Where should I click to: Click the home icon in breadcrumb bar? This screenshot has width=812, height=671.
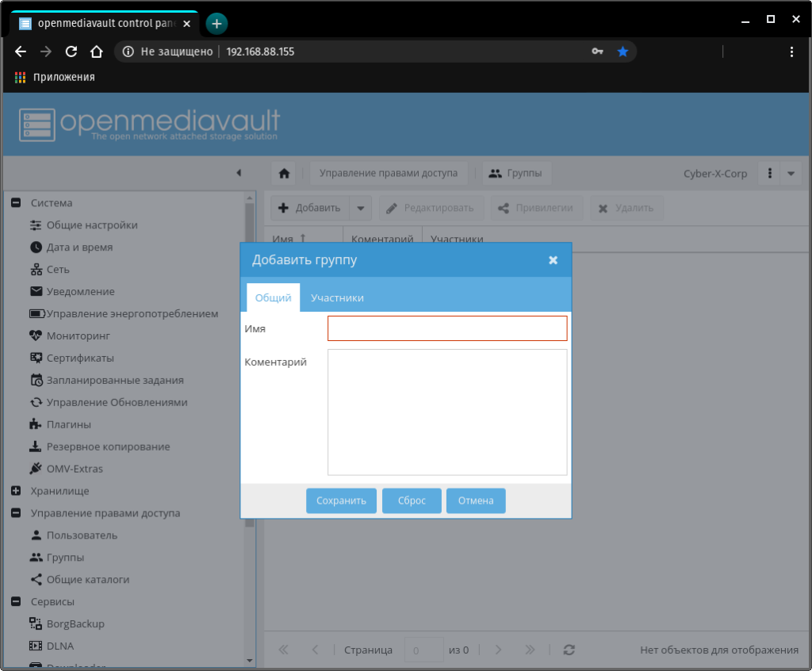(x=284, y=174)
